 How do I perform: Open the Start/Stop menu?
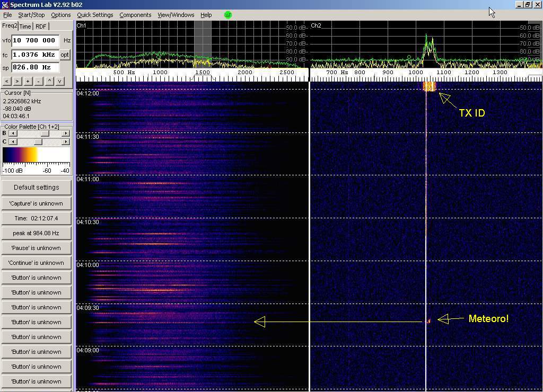(x=31, y=15)
